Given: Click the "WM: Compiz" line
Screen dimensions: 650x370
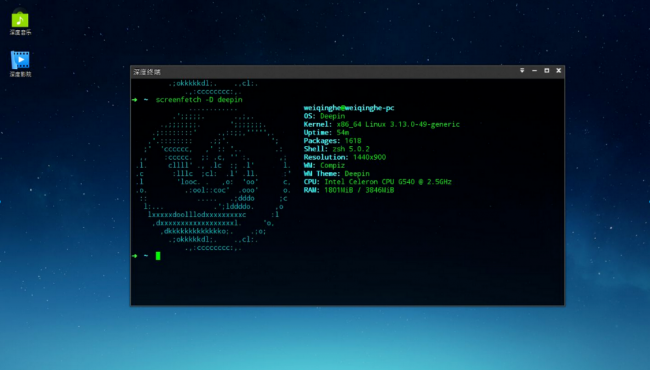Looking at the screenshot, I should [324, 166].
